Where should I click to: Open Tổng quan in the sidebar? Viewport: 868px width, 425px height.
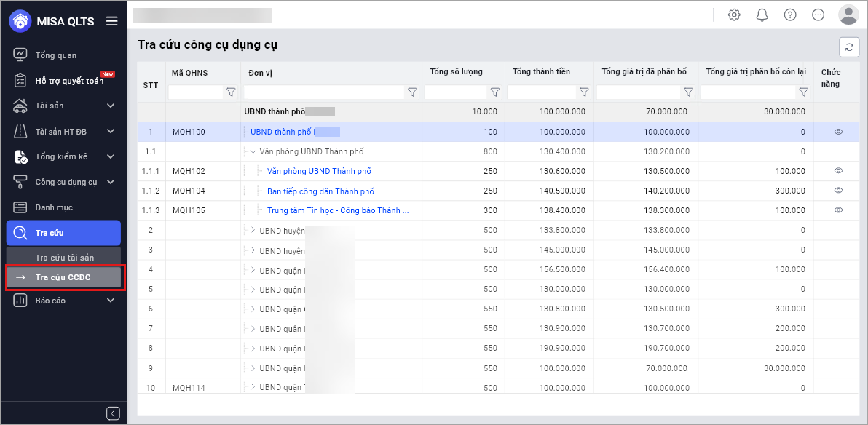(55, 55)
